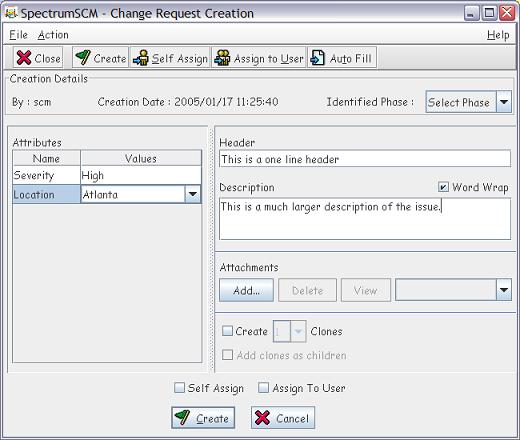Tick the bottom Self Assign checkbox

click(179, 387)
